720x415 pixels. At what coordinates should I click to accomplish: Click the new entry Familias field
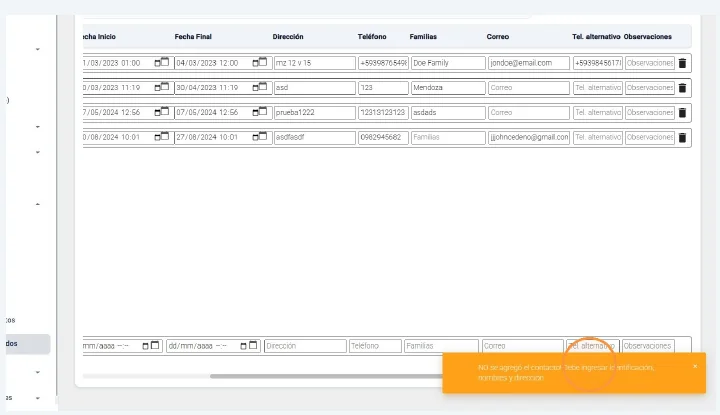click(441, 346)
